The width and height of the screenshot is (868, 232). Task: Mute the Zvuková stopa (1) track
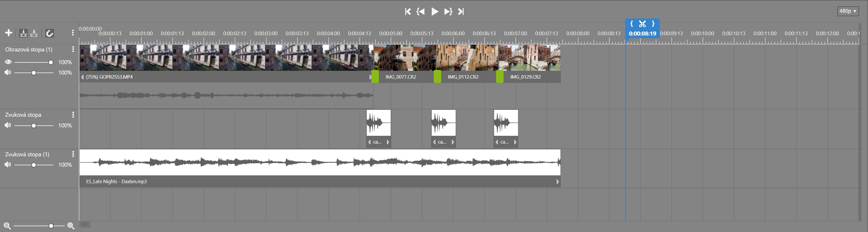[8, 165]
